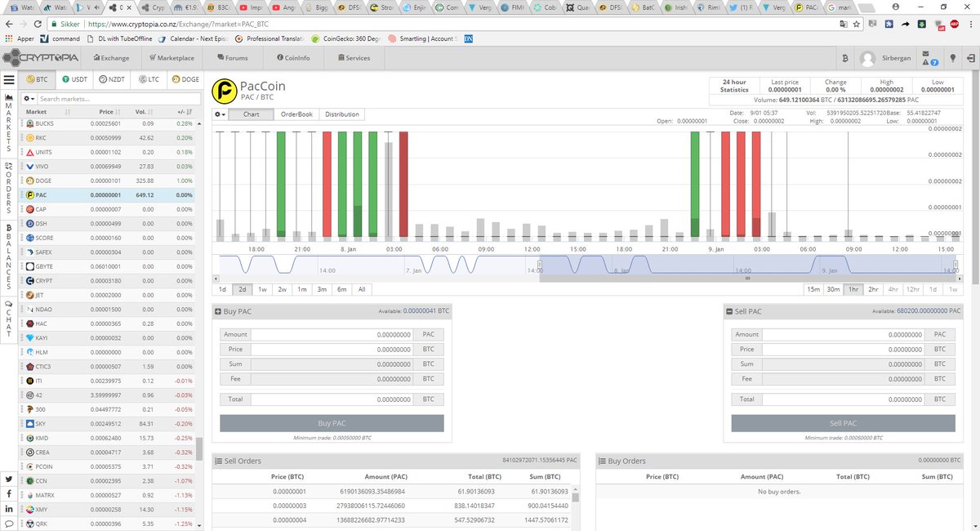
Task: Open the chat bubble icon at bottom left
Action: tap(9, 524)
